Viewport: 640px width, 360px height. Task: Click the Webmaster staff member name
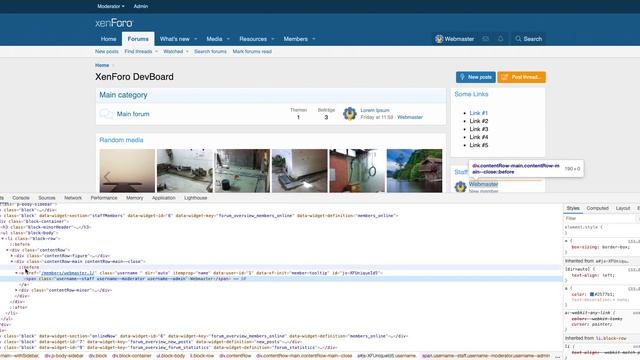(x=483, y=184)
